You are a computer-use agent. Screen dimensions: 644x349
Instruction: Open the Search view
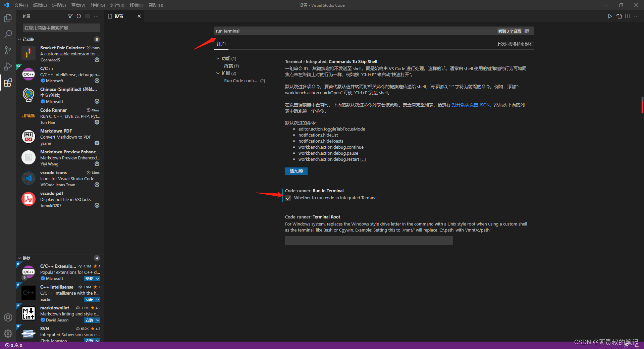[x=8, y=34]
